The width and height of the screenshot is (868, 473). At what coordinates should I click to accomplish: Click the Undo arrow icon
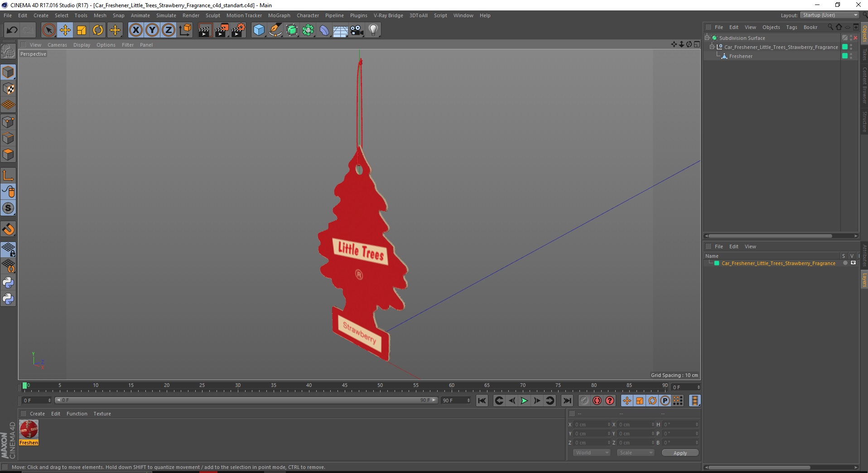(12, 30)
